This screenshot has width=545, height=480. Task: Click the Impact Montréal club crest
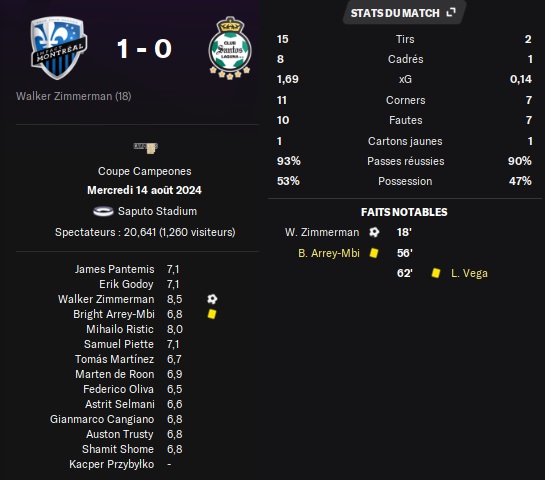[58, 48]
